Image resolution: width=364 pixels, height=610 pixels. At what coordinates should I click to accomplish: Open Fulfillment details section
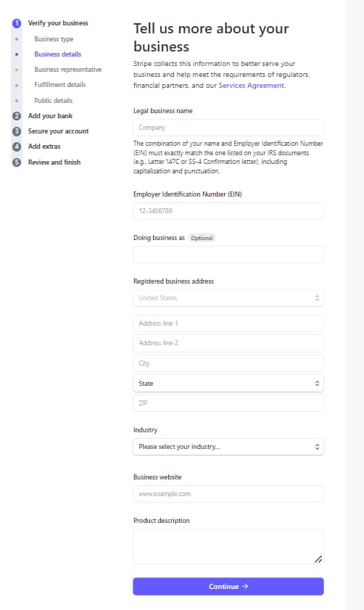click(x=60, y=85)
